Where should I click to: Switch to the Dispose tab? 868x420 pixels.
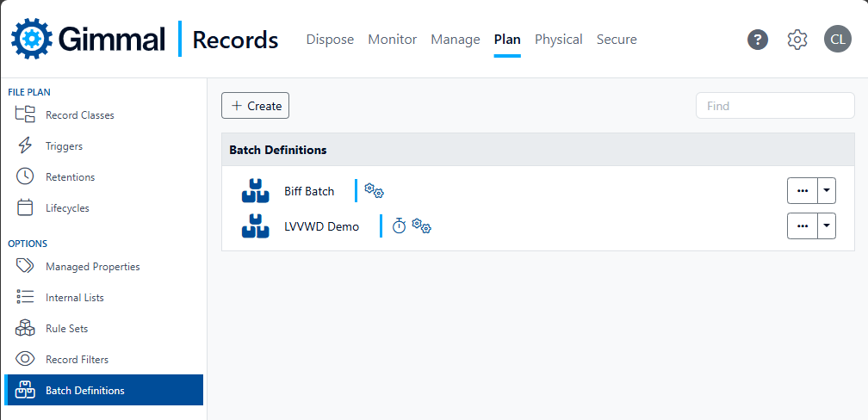(x=330, y=40)
